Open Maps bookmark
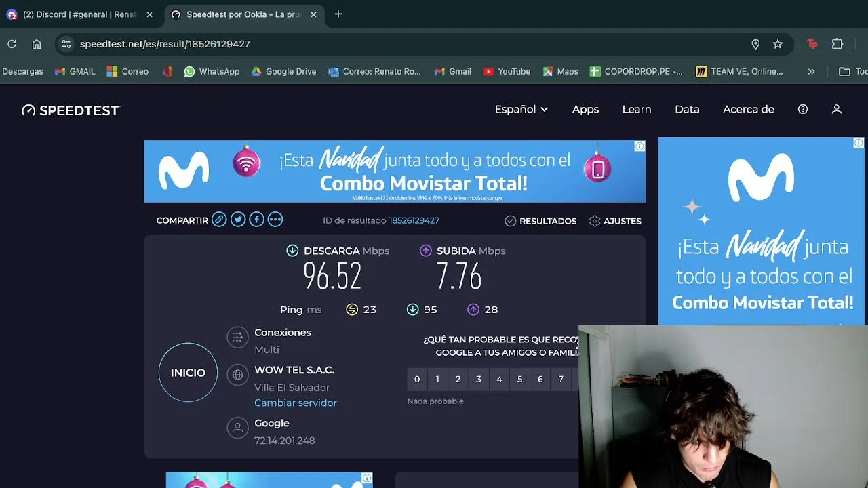This screenshot has width=868, height=488. (560, 71)
